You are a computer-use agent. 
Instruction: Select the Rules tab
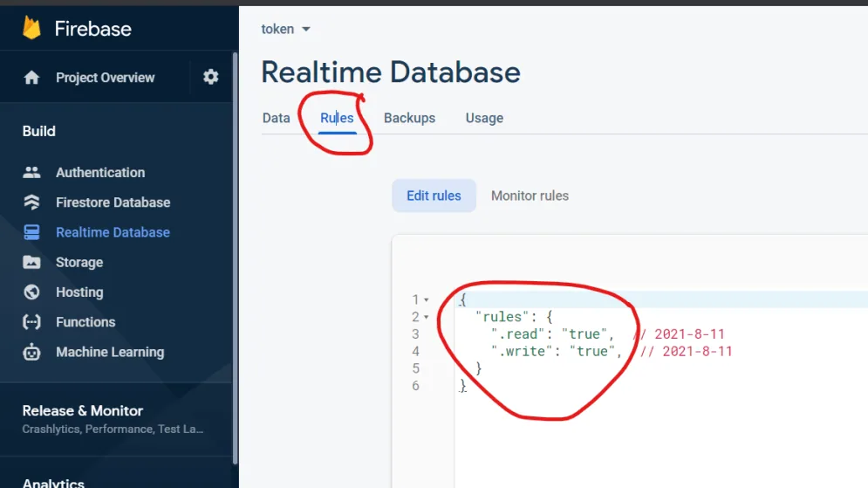337,118
